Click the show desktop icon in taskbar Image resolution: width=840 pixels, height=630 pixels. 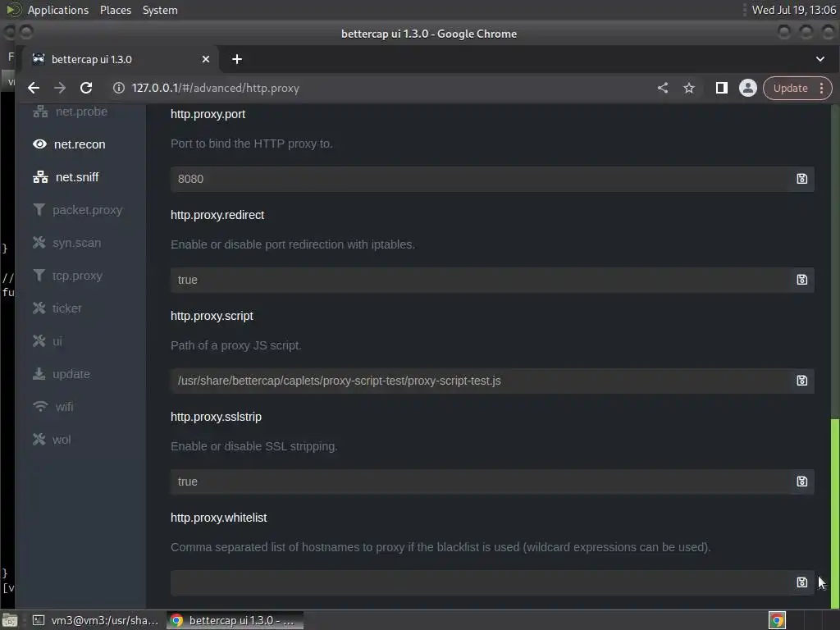click(x=10, y=620)
